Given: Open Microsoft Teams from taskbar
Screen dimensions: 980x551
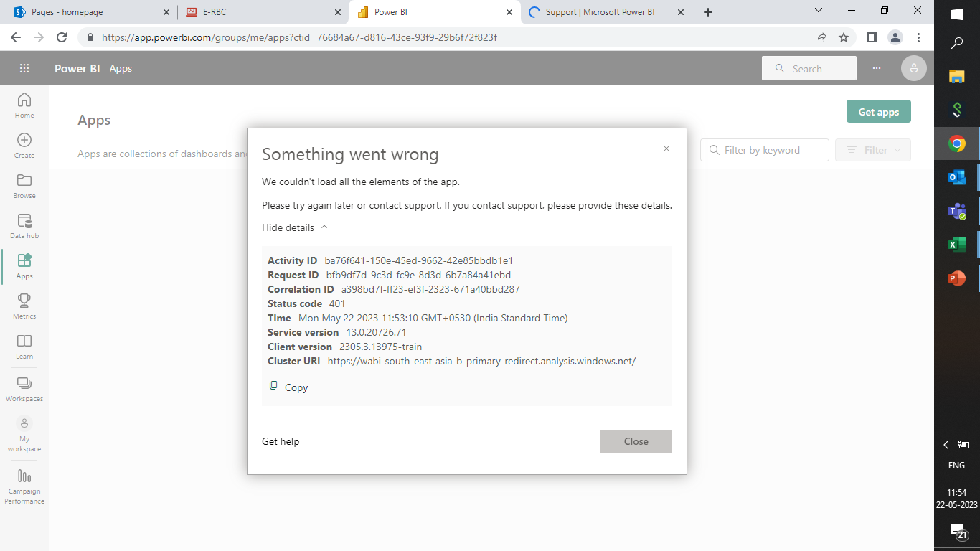Looking at the screenshot, I should (956, 211).
